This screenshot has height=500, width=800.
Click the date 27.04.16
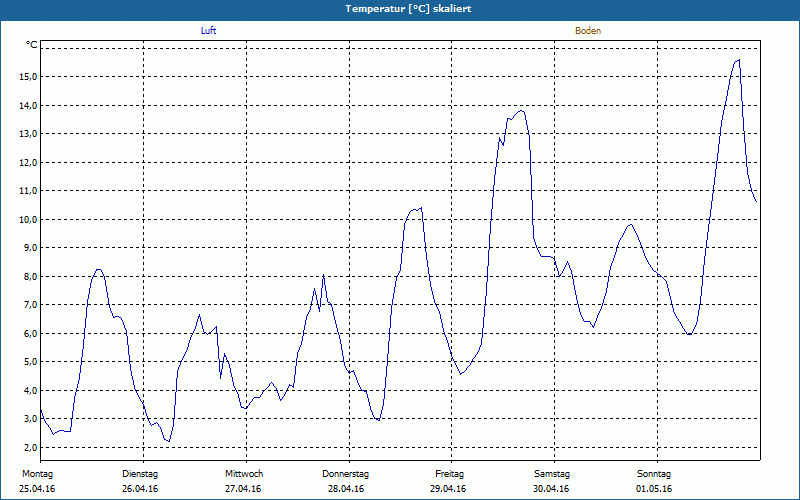(243, 489)
